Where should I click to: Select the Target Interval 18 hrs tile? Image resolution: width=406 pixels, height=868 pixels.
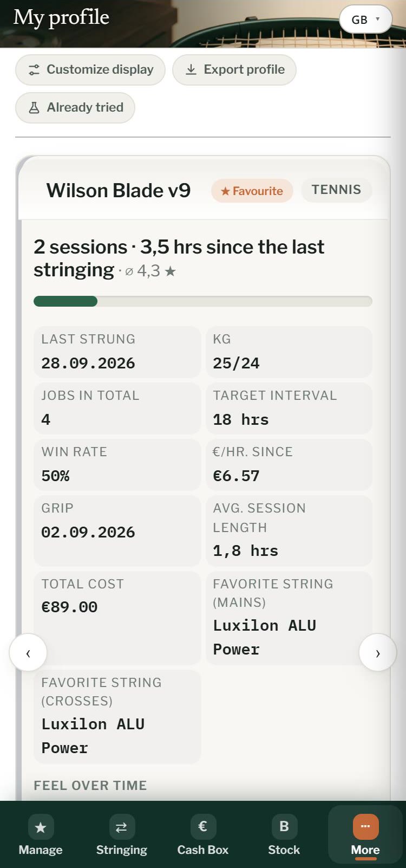[x=289, y=409]
